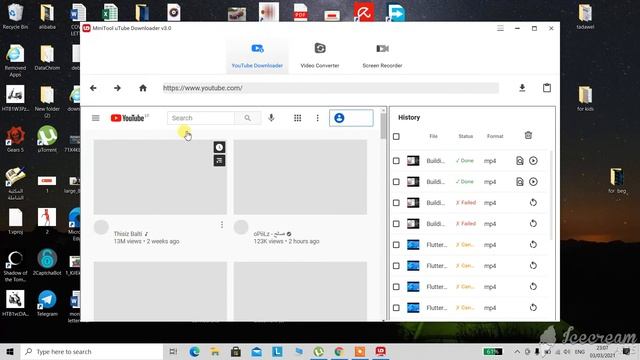Switch to the Screen Recorder tab

coord(382,56)
